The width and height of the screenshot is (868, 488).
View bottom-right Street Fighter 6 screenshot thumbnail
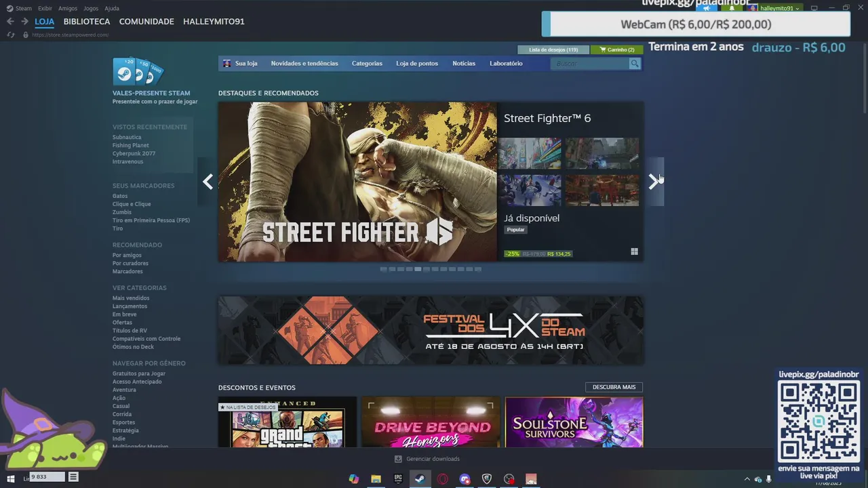(x=602, y=190)
